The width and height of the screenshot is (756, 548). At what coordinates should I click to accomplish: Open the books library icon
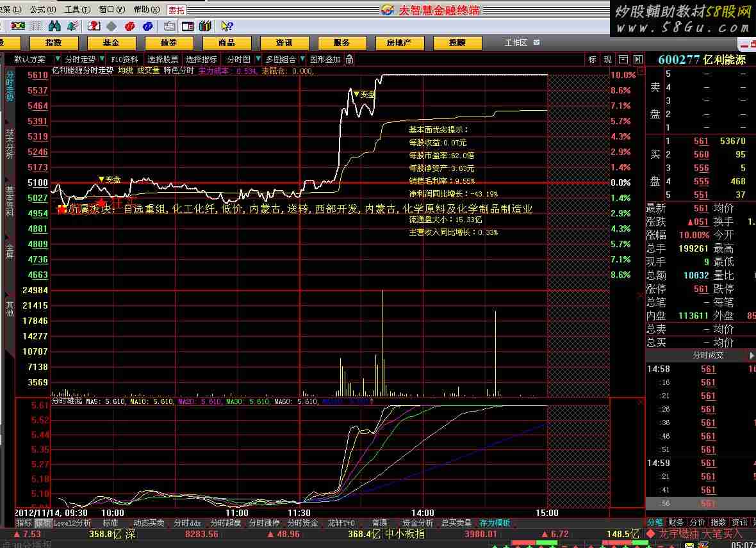(x=206, y=26)
